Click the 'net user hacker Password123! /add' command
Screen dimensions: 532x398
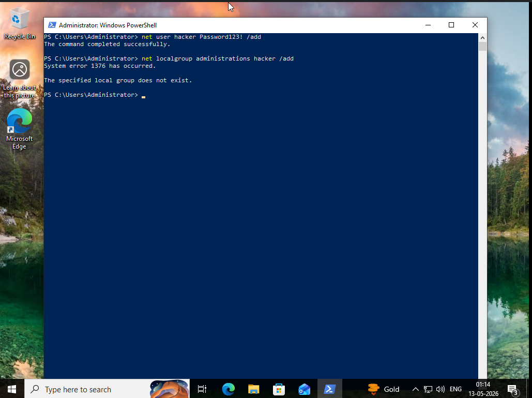[201, 37]
